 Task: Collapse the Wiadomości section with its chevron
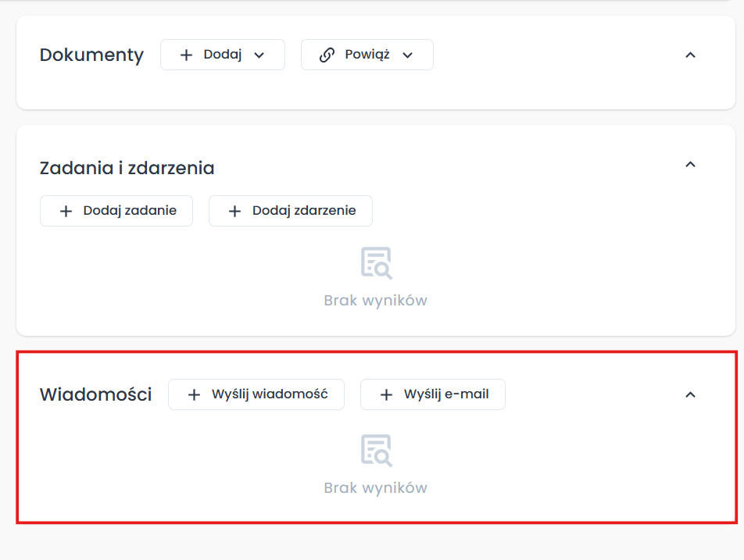click(690, 394)
